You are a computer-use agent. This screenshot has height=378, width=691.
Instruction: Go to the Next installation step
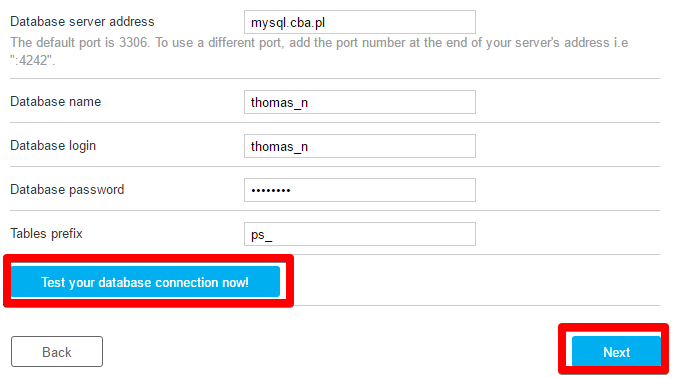click(x=616, y=352)
